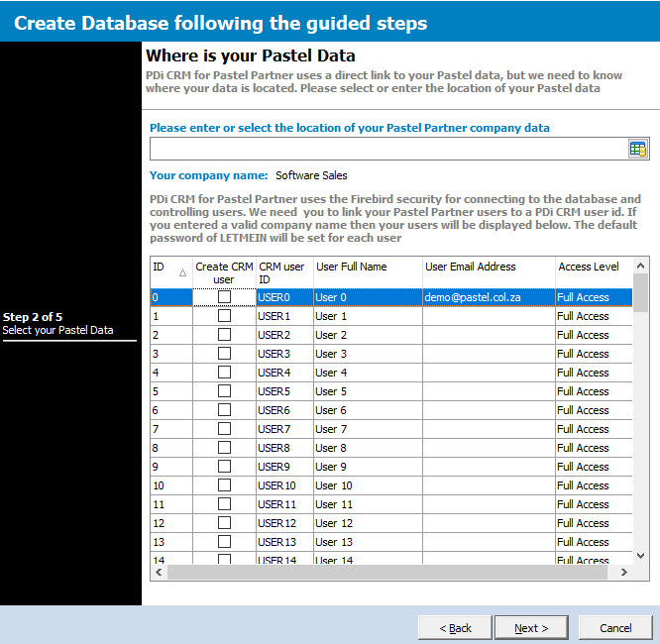Image resolution: width=660 pixels, height=644 pixels.
Task: Click the Full Access cell for USER11
Action: pyautogui.click(x=594, y=504)
